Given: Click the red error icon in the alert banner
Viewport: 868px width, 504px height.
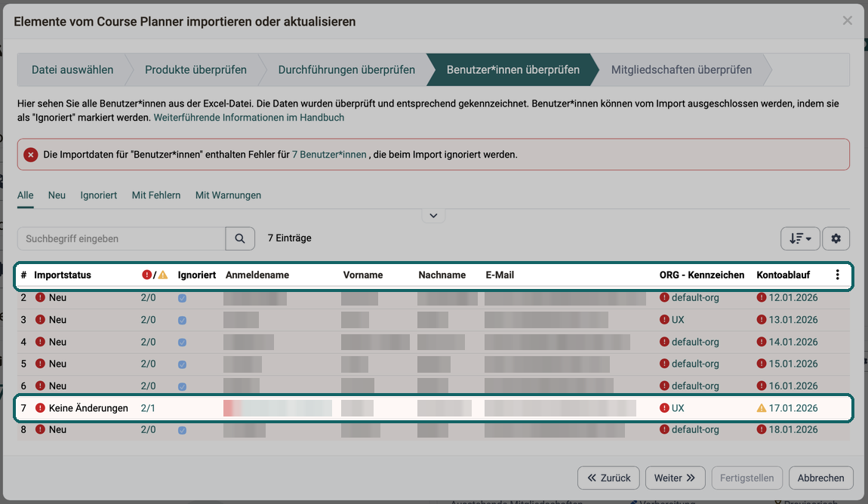Looking at the screenshot, I should click(30, 155).
